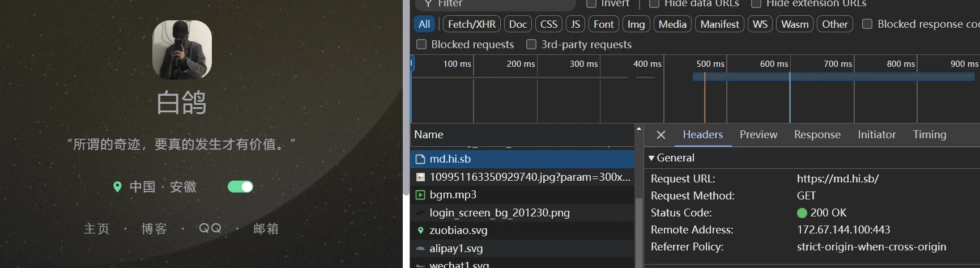Screen dimensions: 980x268
Task: Enable the Blocked requests checkbox
Action: (421, 44)
